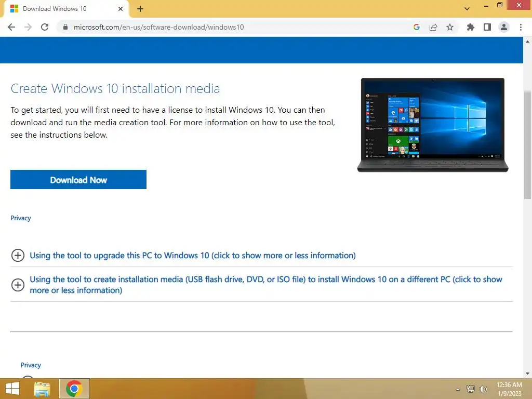Screen dimensions: 532x399
Task: Go back using the browser back arrow
Action: click(11, 27)
